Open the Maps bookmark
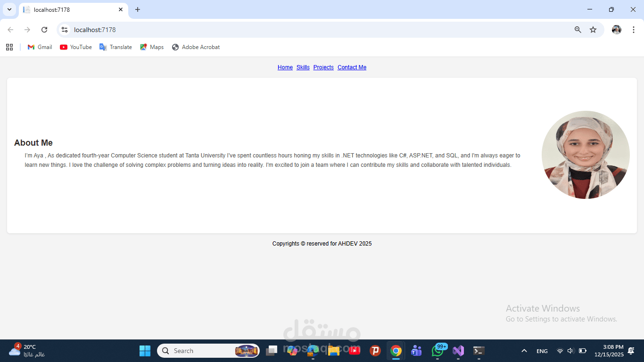Viewport: 644px width, 362px height. click(152, 47)
